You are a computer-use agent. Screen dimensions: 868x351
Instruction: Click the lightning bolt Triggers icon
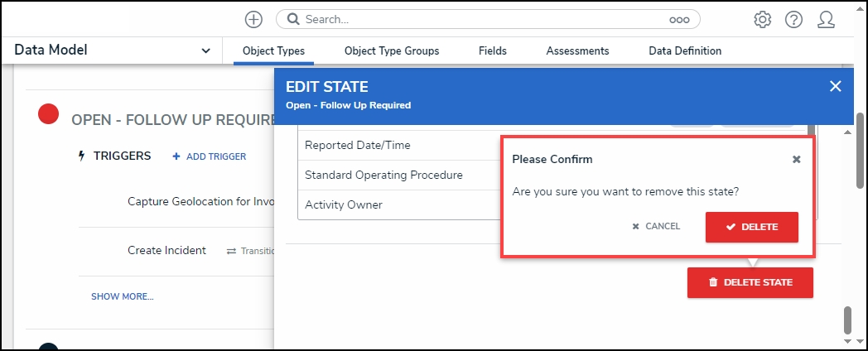[x=81, y=156]
